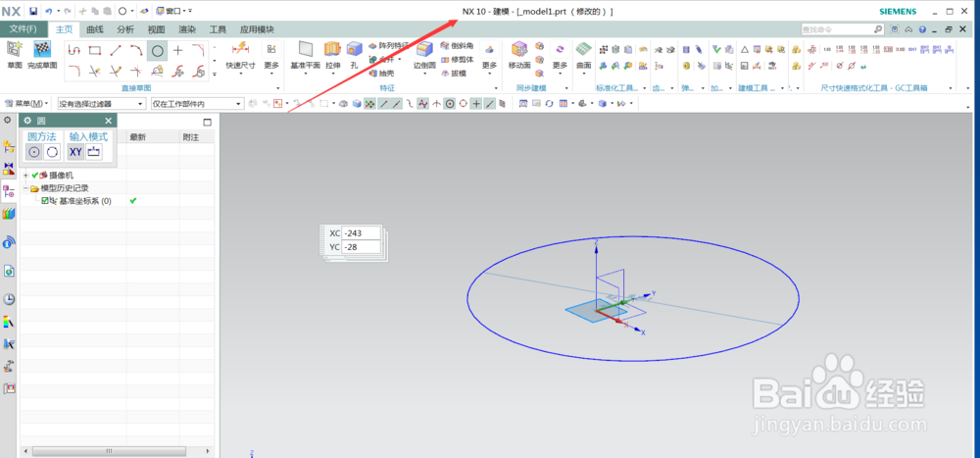Toggle the arc center snap point button
The width and height of the screenshot is (980, 458).
[x=449, y=104]
